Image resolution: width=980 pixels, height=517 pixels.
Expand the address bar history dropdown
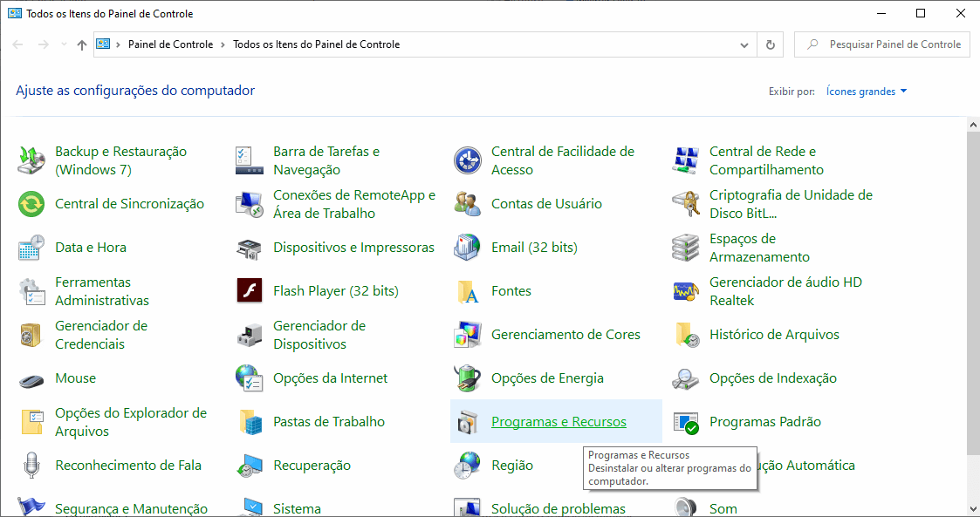tap(744, 45)
